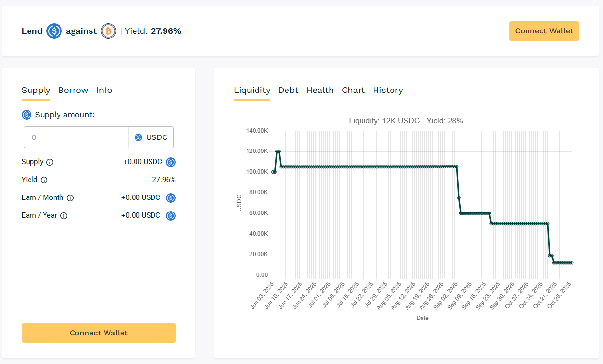Click the peak data point on the liquidity chart
The height and width of the screenshot is (364, 603).
278,151
